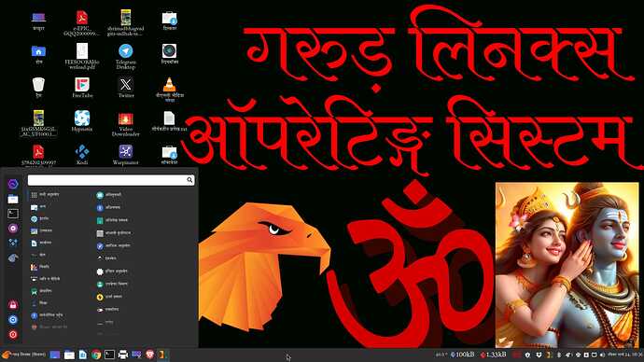Click the Brave browser taskbar icon
The image size is (644, 362).
(150, 355)
